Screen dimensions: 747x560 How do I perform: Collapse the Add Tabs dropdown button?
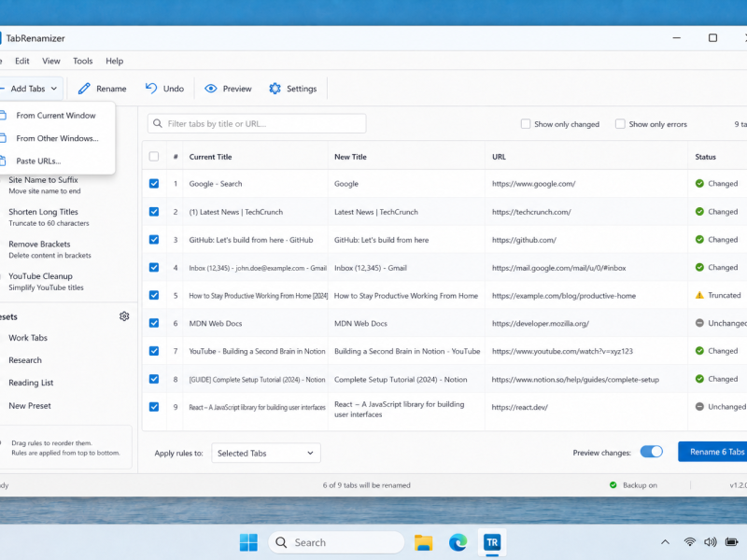point(30,89)
